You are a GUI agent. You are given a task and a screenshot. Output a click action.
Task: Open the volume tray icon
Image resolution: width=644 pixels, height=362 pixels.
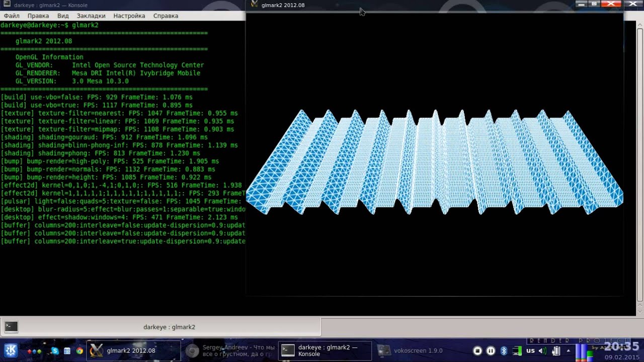pyautogui.click(x=542, y=351)
